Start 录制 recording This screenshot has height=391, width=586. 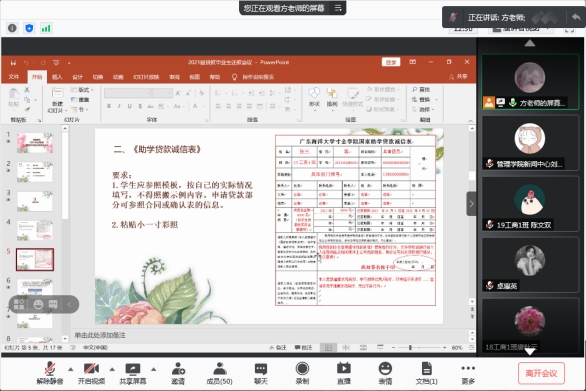coord(302,373)
